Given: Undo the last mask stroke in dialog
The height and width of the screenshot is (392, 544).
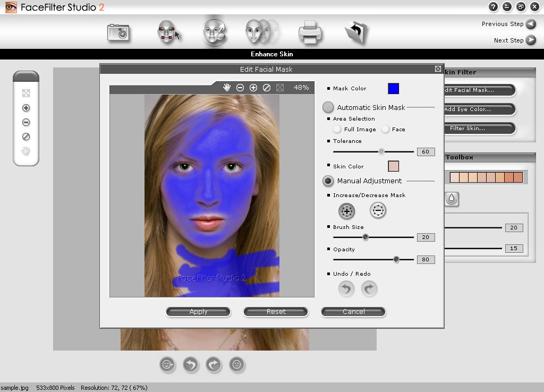Looking at the screenshot, I should (346, 288).
